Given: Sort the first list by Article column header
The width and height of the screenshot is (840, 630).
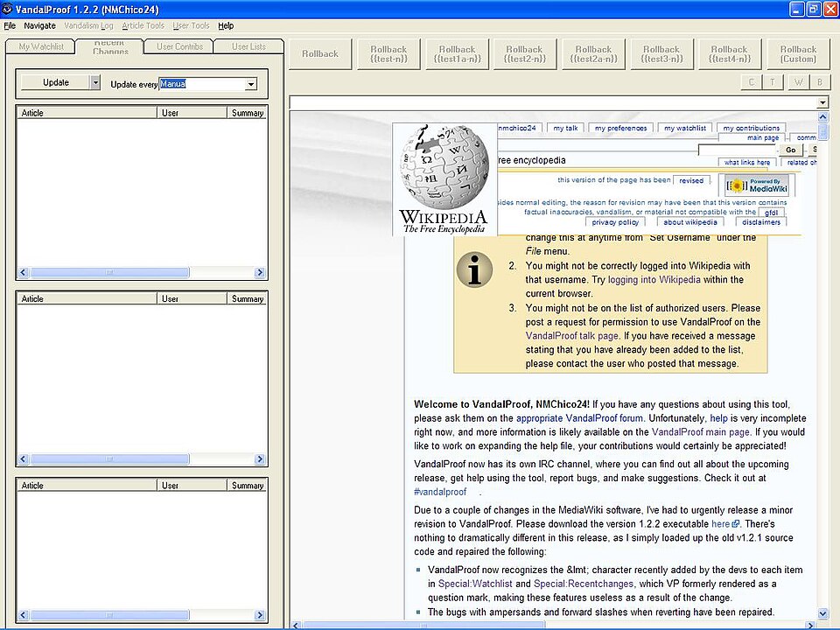Looking at the screenshot, I should tap(87, 113).
